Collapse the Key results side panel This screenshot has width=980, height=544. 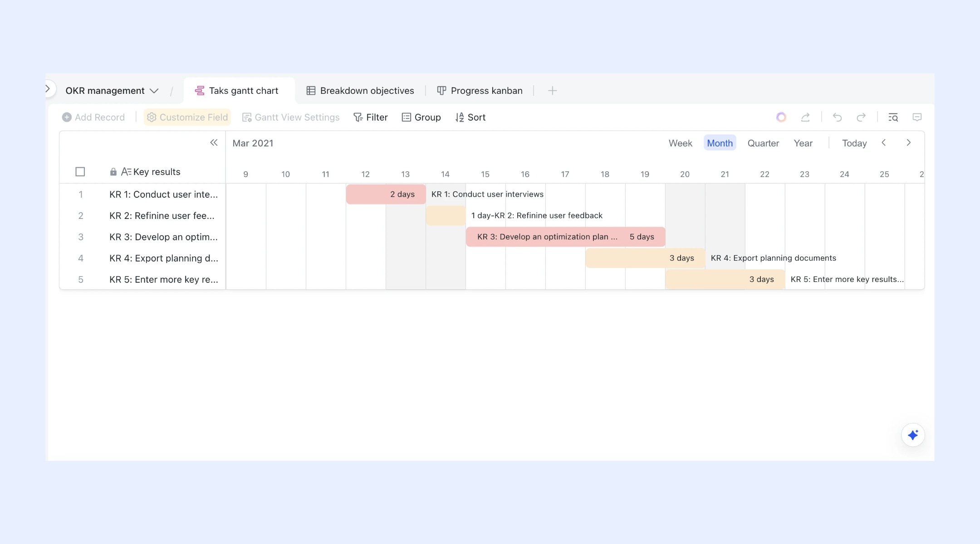(214, 143)
